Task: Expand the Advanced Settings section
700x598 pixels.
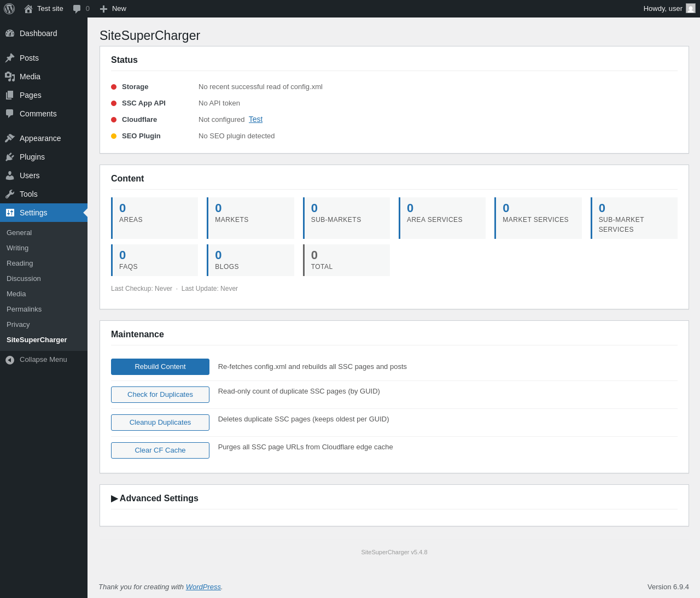Action: point(155,499)
